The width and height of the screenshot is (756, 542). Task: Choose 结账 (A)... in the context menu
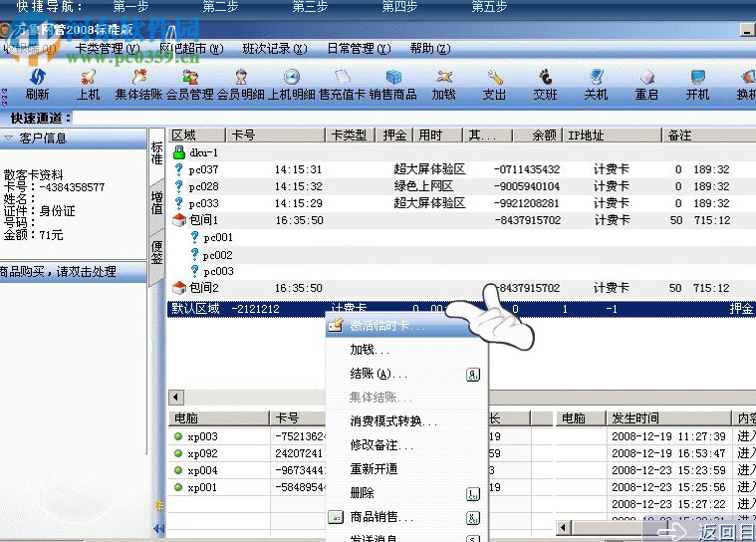tap(406, 374)
